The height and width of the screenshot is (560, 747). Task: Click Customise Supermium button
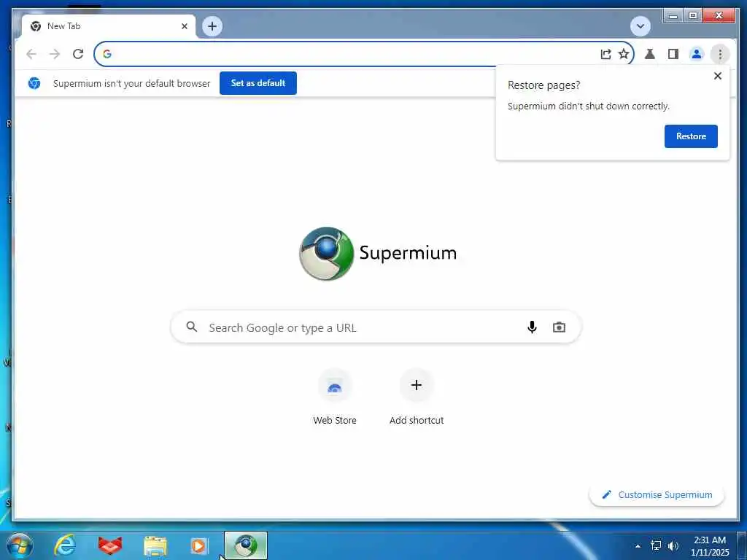(657, 495)
